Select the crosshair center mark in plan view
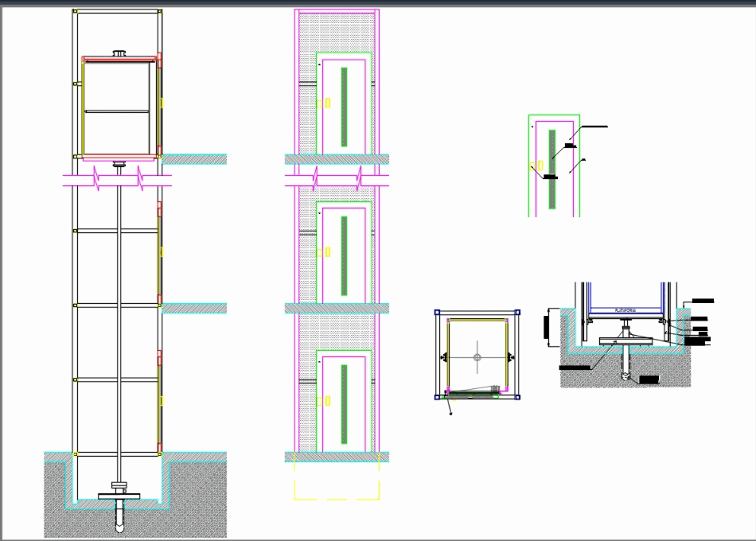 [x=476, y=358]
